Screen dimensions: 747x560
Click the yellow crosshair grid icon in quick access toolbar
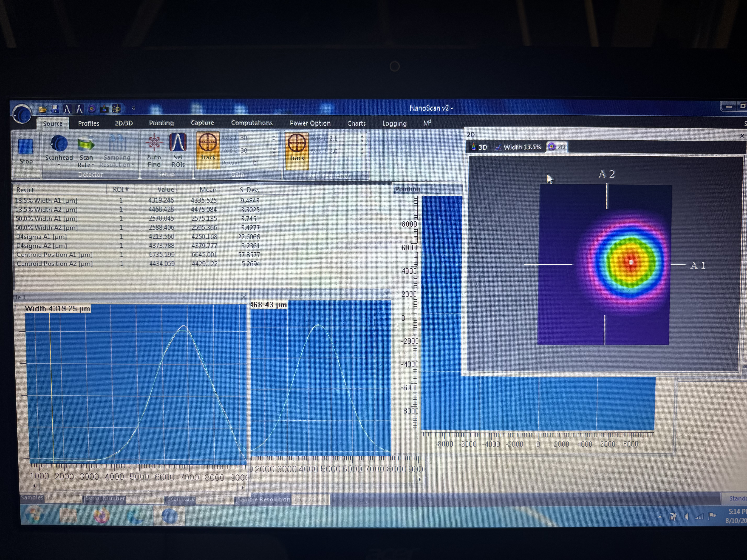pos(117,109)
